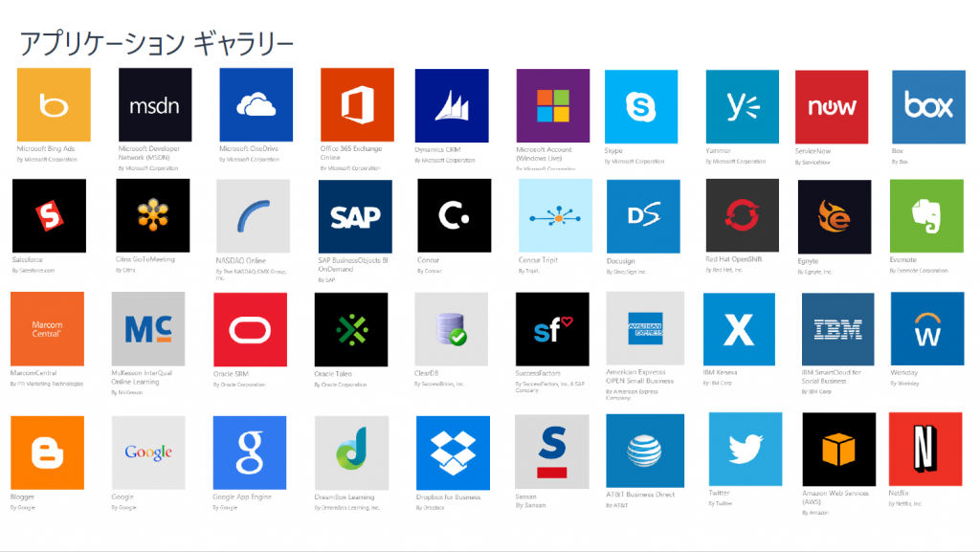Select the 'By Salesforce.com' publisher line
Viewport: 980px width, 552px height.
(x=33, y=271)
